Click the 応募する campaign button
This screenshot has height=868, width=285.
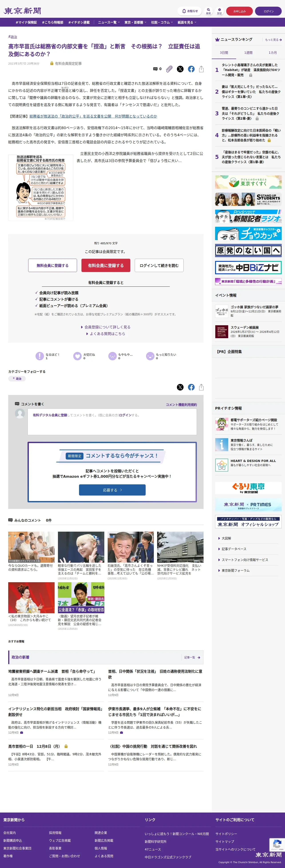112,490
